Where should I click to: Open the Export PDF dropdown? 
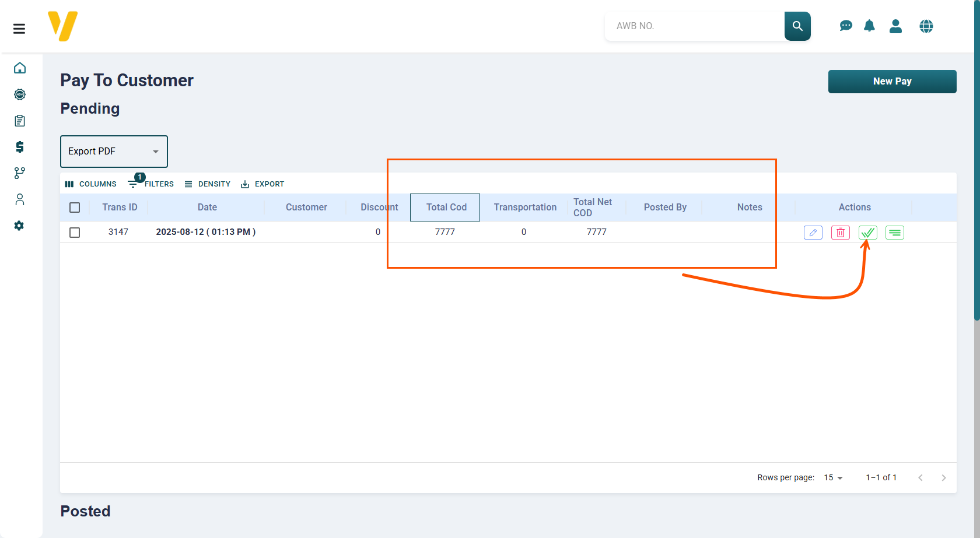point(114,152)
